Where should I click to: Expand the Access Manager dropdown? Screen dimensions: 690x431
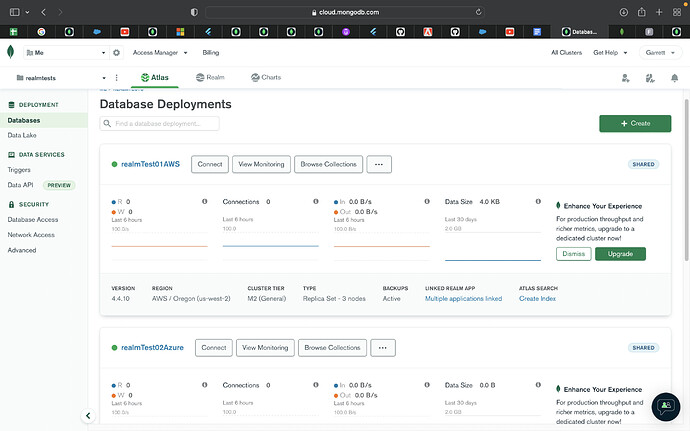[x=156, y=52]
